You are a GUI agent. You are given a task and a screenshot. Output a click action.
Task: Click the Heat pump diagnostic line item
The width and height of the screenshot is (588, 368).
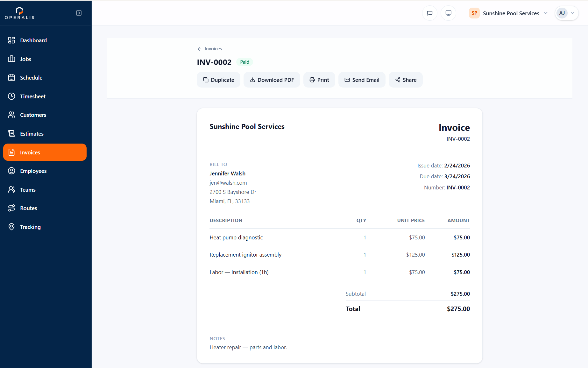tap(236, 237)
